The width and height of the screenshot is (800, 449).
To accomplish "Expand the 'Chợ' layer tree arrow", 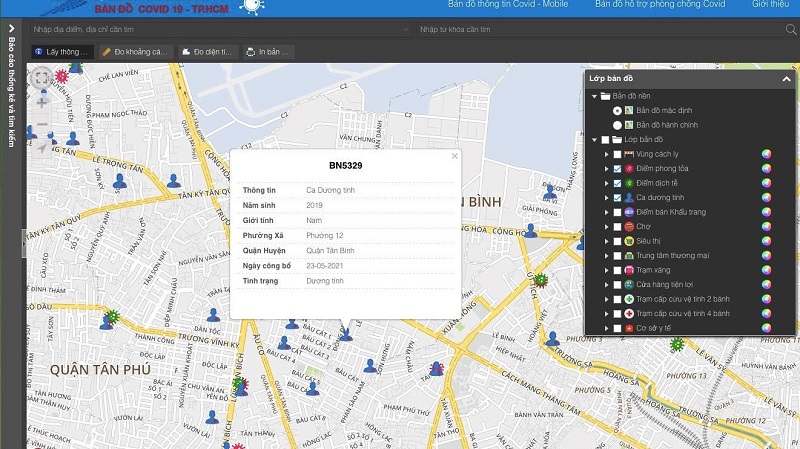I will [606, 227].
